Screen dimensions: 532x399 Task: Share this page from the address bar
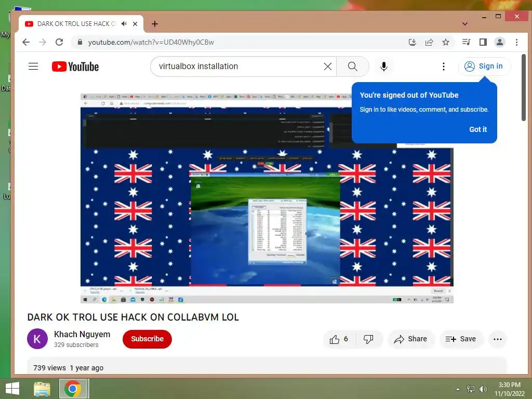click(429, 42)
